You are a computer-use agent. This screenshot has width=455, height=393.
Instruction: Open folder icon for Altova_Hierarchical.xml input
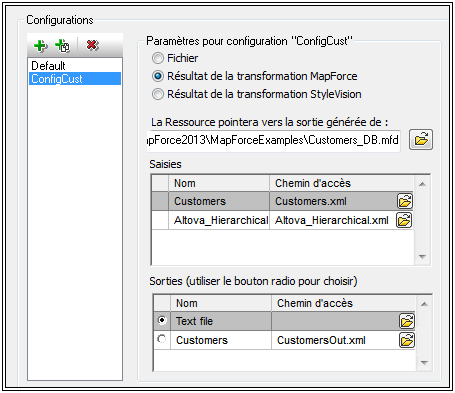click(x=404, y=220)
